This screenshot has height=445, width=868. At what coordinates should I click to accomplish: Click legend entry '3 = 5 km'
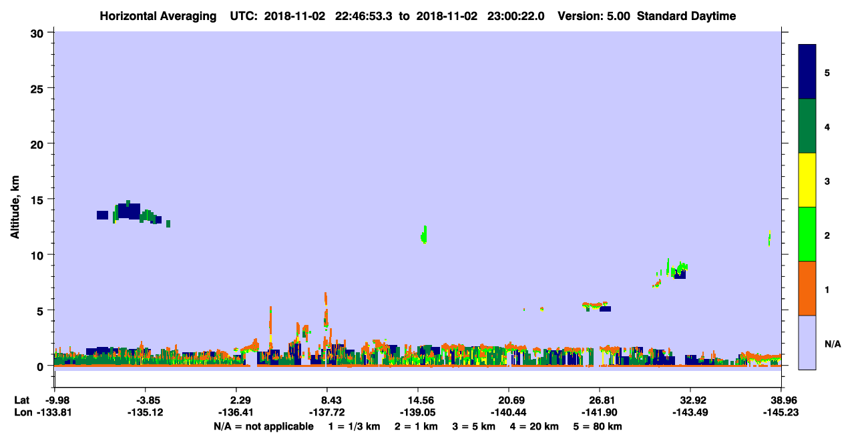coord(473,426)
